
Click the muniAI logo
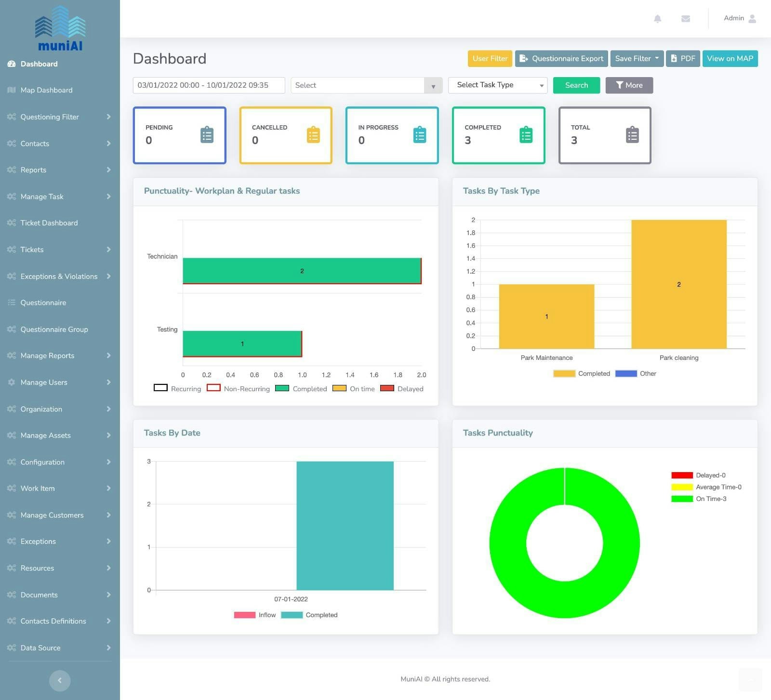(60, 28)
